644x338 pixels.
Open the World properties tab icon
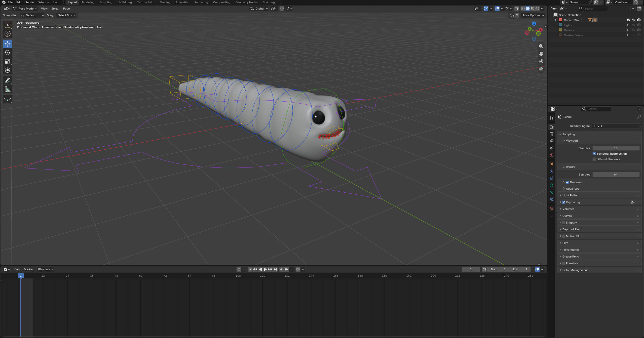552,155
